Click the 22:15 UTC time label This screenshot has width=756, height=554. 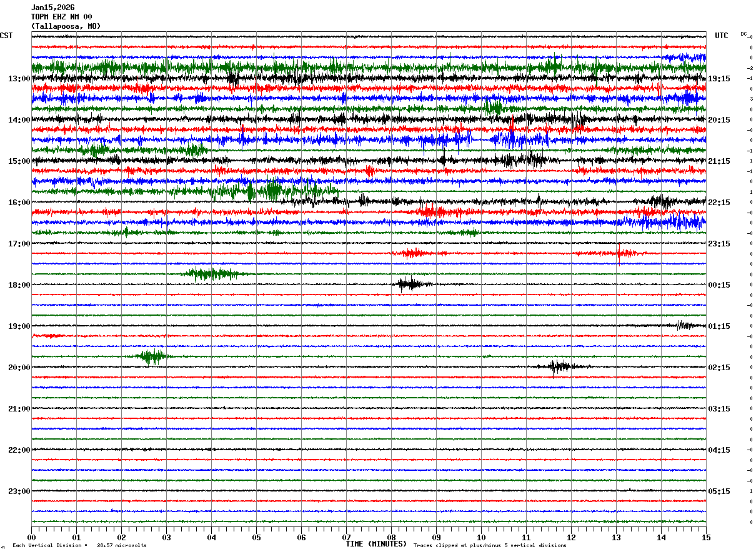click(719, 203)
